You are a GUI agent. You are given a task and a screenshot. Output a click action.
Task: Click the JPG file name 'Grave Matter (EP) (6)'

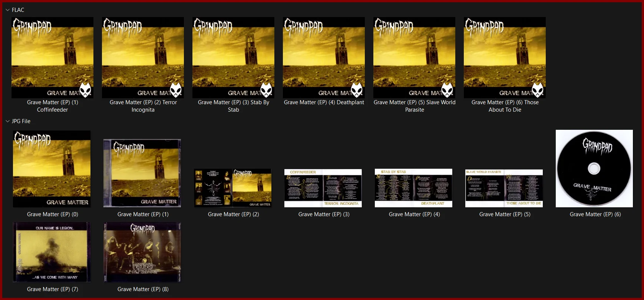[595, 214]
